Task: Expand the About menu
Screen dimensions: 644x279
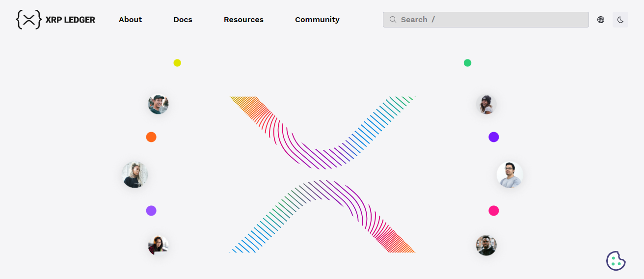Action: coord(130,20)
